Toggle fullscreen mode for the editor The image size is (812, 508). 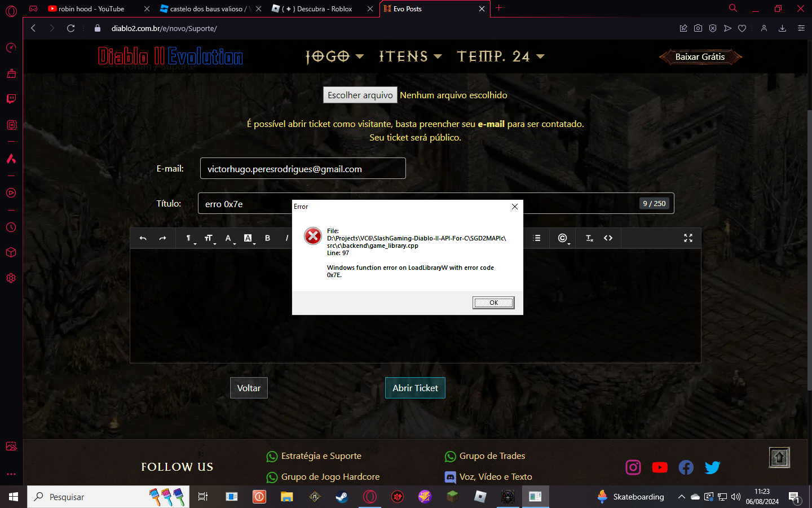click(x=688, y=238)
